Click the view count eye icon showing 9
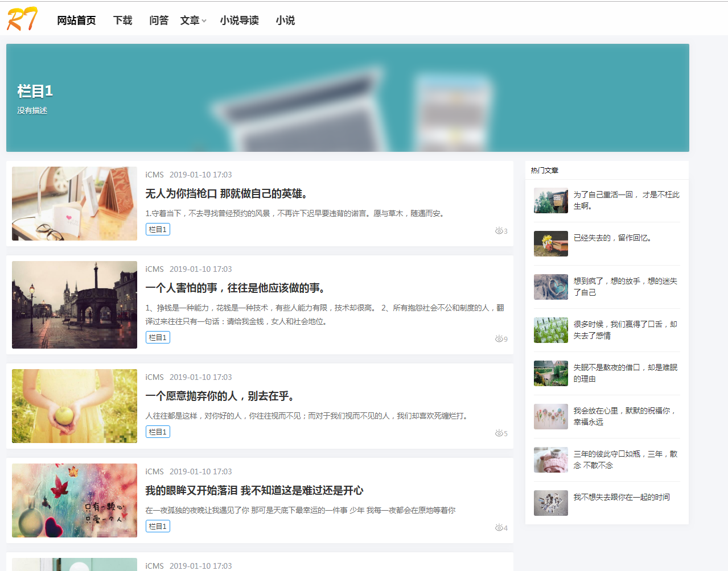The image size is (728, 571). click(499, 339)
